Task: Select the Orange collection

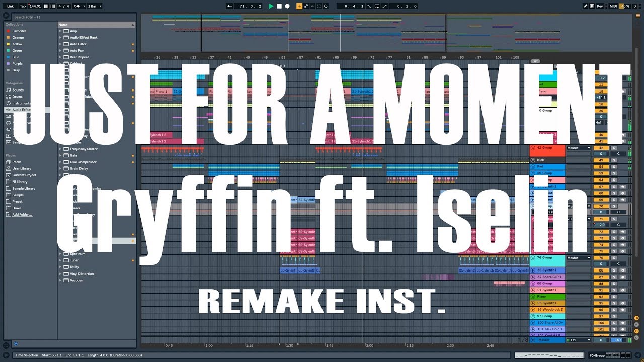Action: [x=18, y=38]
